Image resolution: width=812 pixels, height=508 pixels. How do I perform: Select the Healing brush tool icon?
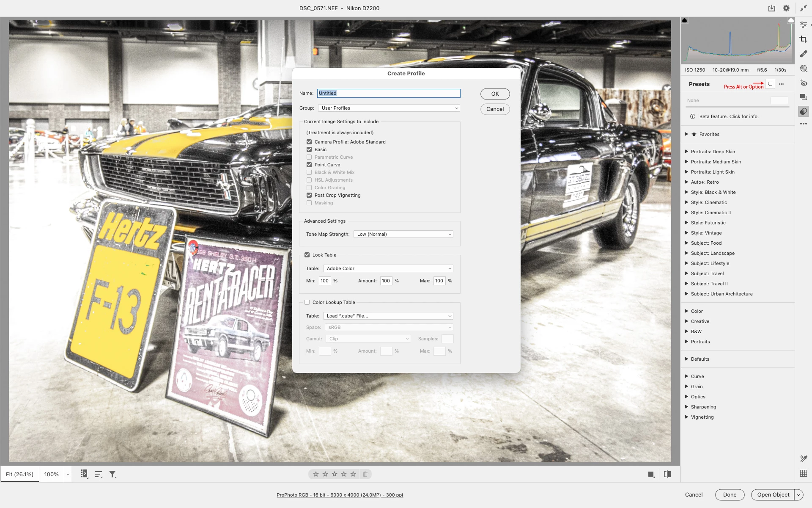(804, 54)
